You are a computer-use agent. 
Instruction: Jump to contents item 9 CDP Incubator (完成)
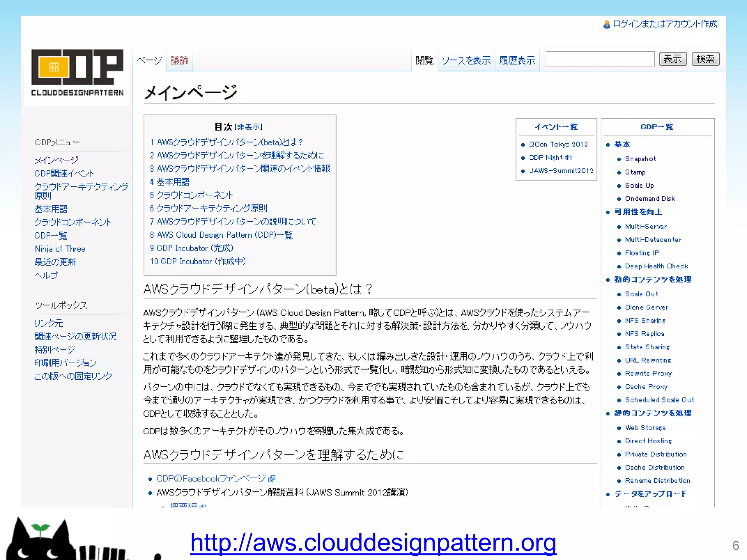(191, 248)
